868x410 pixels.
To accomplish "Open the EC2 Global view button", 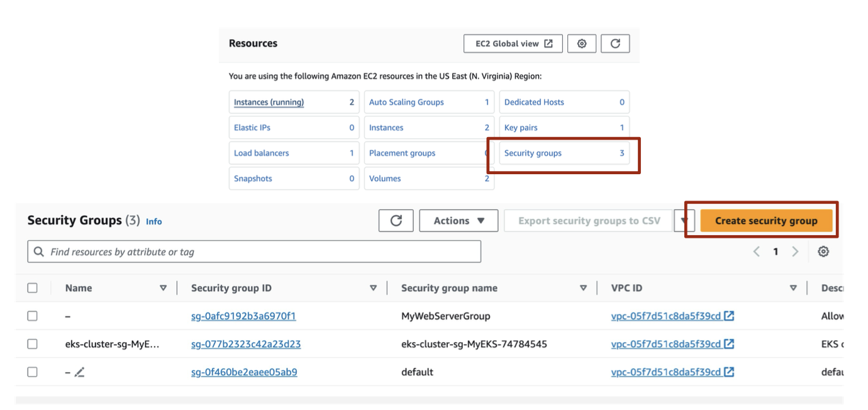I will [x=513, y=43].
